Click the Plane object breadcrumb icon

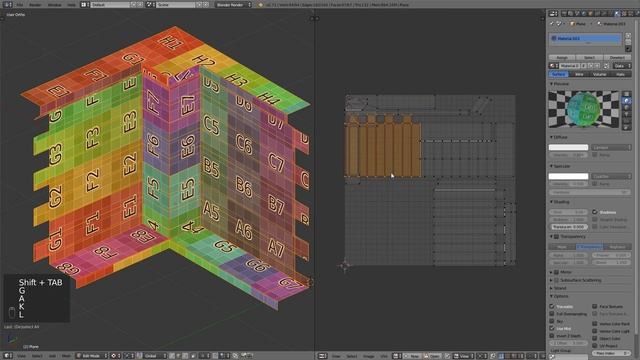tap(573, 24)
